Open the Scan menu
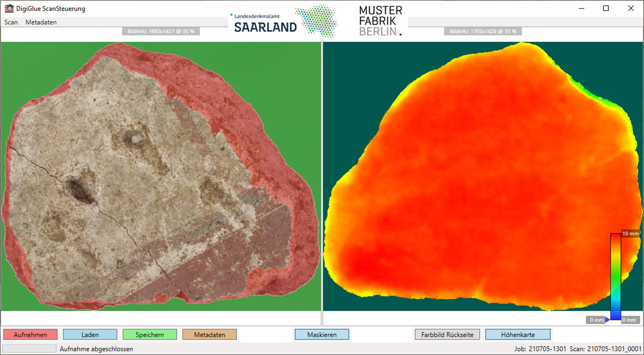Screen dimensions: 644x355 pos(11,22)
